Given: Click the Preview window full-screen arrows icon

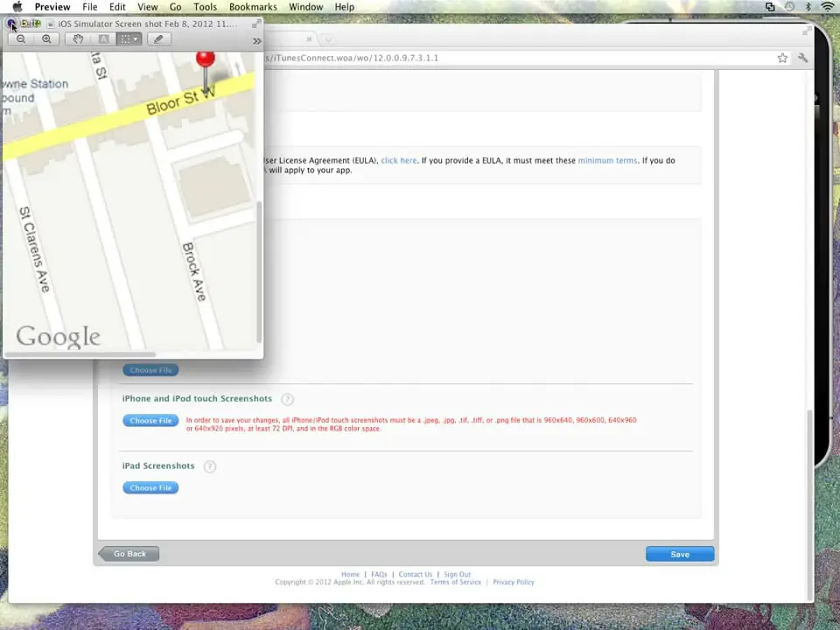Looking at the screenshot, I should pos(256,24).
